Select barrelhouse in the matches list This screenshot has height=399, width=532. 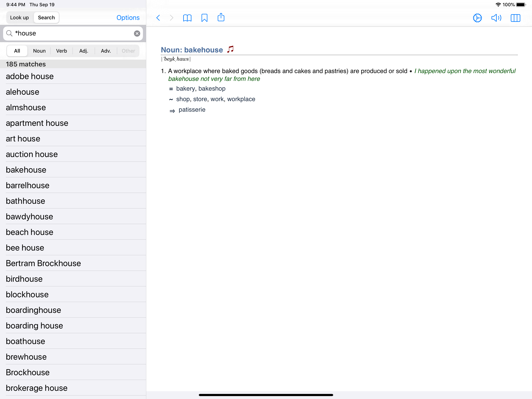[28, 185]
